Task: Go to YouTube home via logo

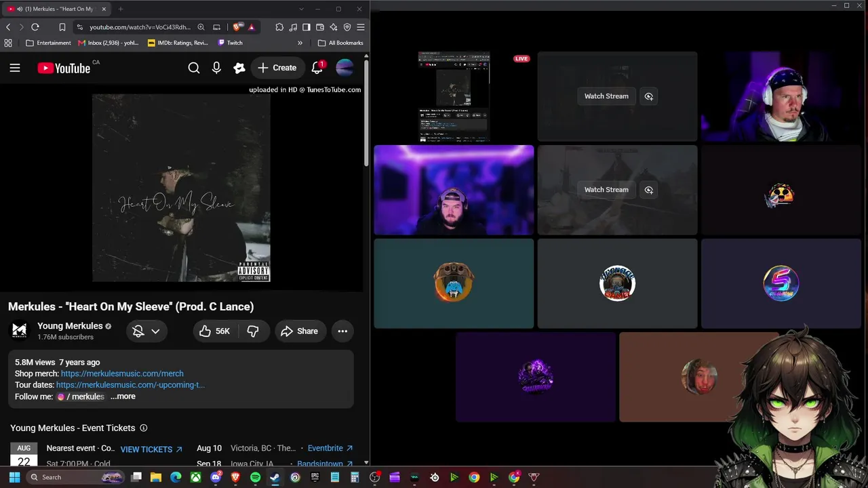Action: coord(64,68)
